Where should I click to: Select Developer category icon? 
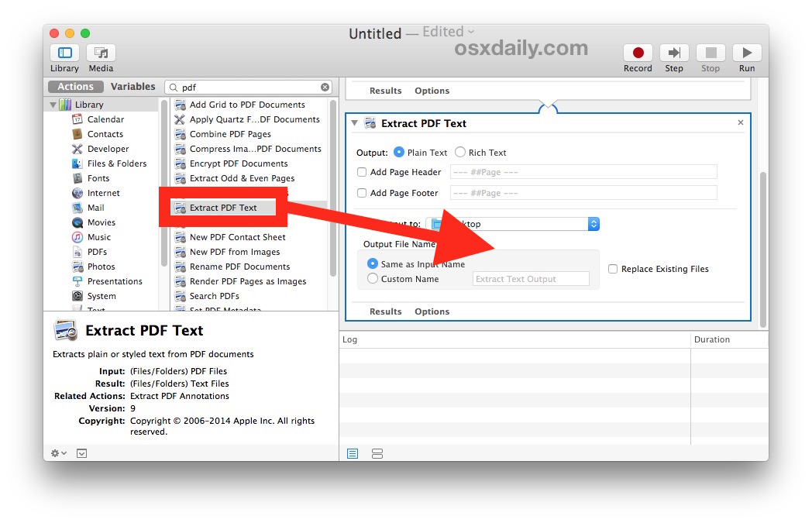(x=77, y=149)
